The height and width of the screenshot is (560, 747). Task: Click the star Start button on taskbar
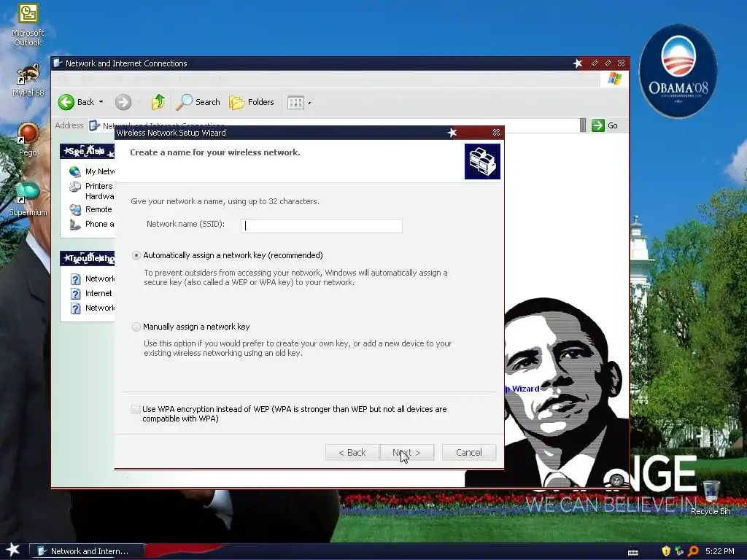tap(12, 550)
